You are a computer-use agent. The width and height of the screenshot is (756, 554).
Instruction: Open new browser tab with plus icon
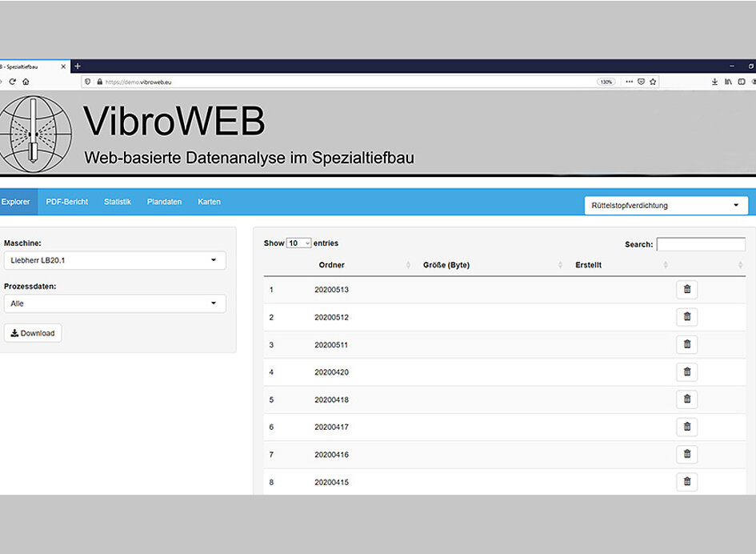click(x=78, y=66)
